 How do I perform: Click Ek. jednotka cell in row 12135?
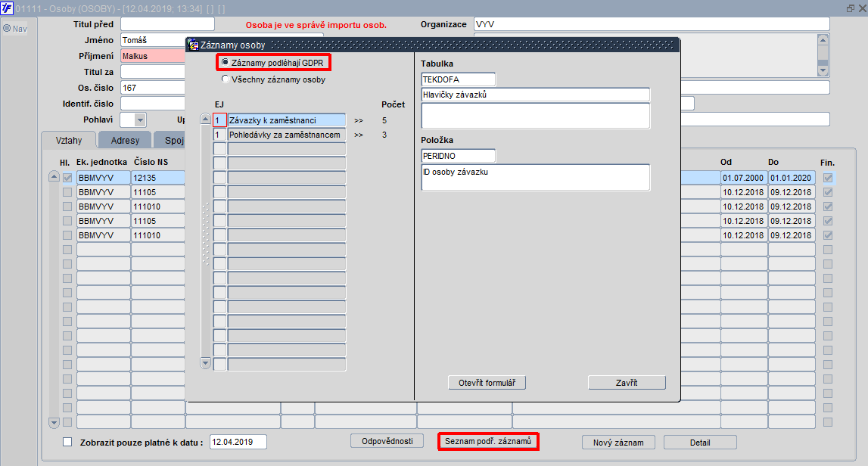[103, 178]
